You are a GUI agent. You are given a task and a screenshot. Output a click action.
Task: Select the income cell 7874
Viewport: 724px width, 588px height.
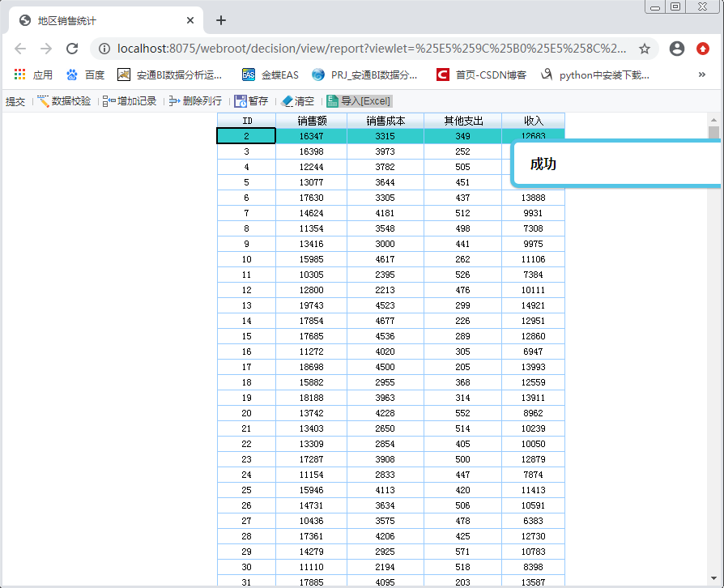pos(534,475)
